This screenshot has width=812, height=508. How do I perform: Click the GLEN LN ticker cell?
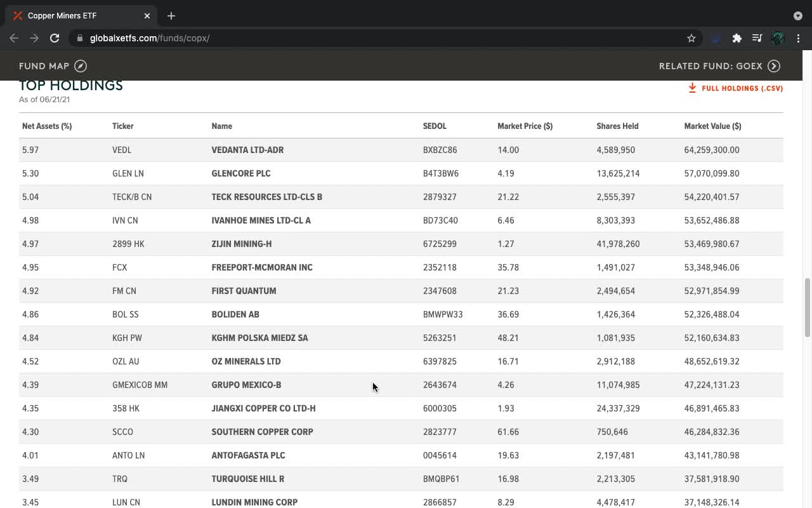click(128, 173)
